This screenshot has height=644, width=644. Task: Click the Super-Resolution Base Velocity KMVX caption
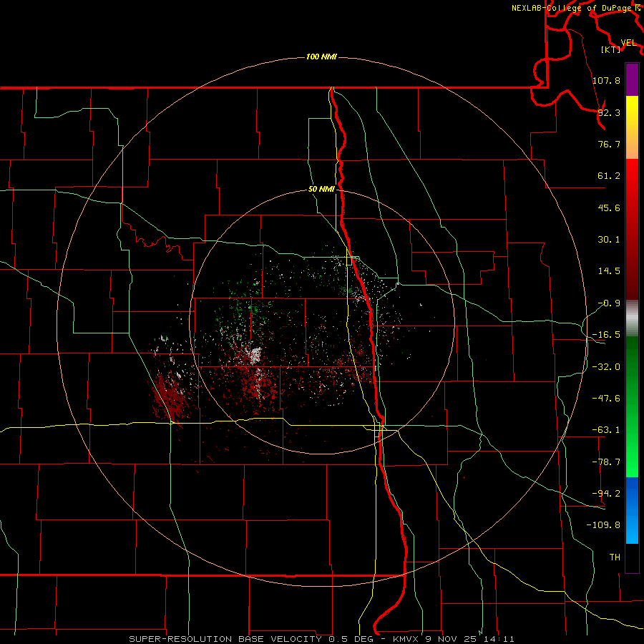(321, 639)
